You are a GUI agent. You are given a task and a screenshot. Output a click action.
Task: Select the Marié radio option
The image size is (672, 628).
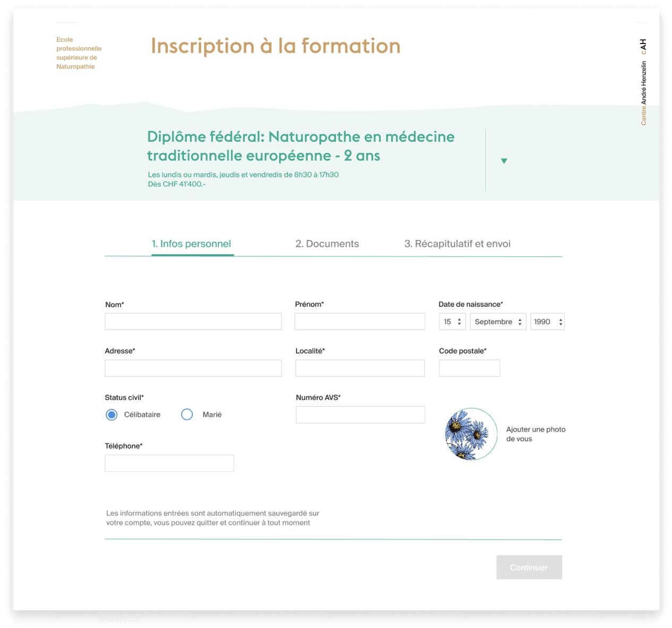pyautogui.click(x=187, y=415)
